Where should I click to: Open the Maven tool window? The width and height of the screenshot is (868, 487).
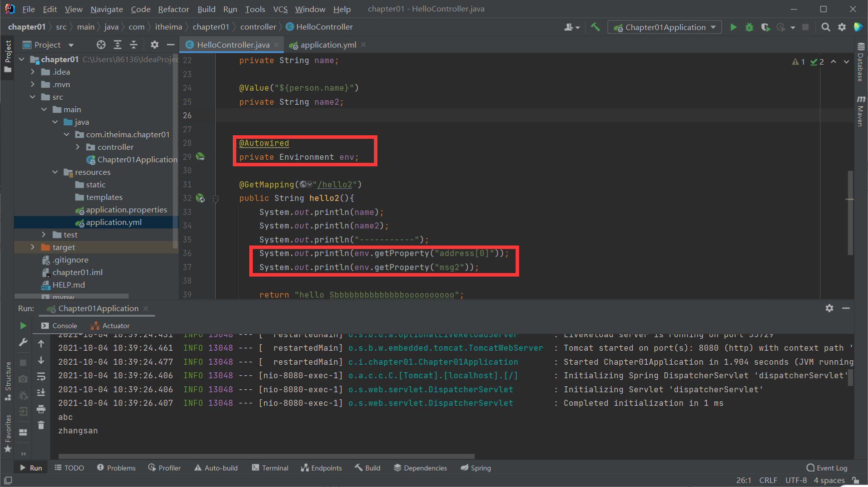861,109
